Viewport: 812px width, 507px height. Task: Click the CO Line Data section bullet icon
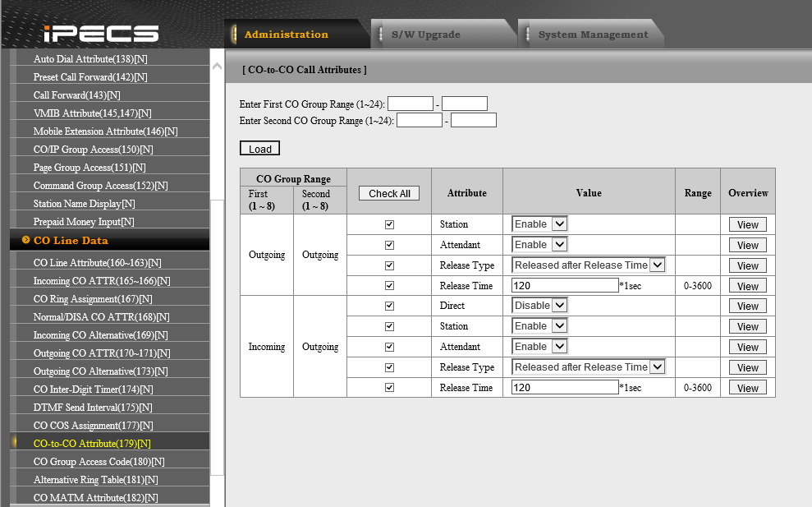[x=26, y=240]
